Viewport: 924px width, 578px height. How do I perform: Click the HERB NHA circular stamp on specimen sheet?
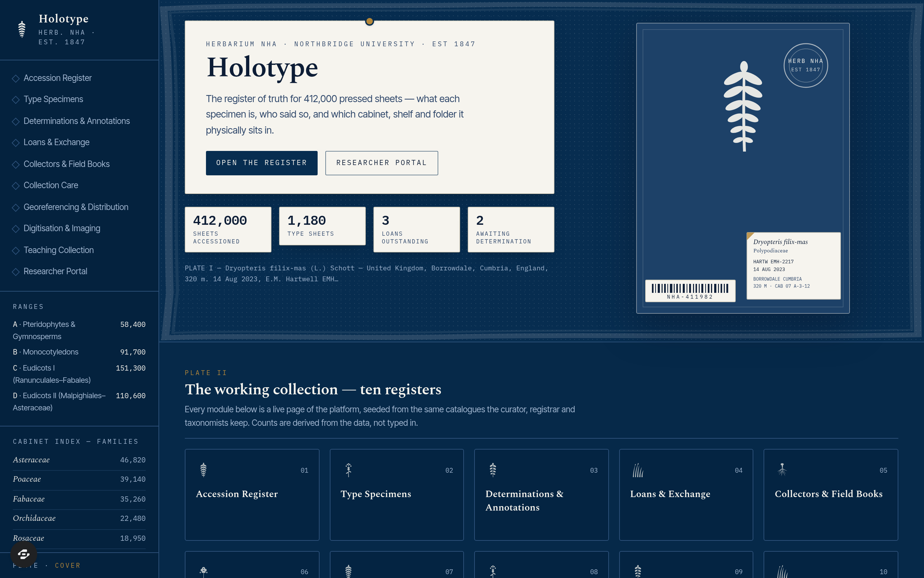click(x=806, y=66)
